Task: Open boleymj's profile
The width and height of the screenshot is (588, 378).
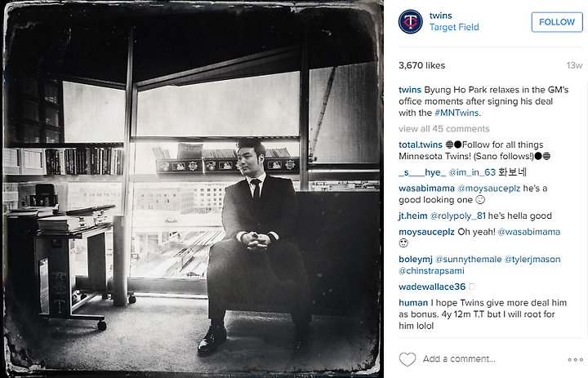Action: tap(416, 260)
